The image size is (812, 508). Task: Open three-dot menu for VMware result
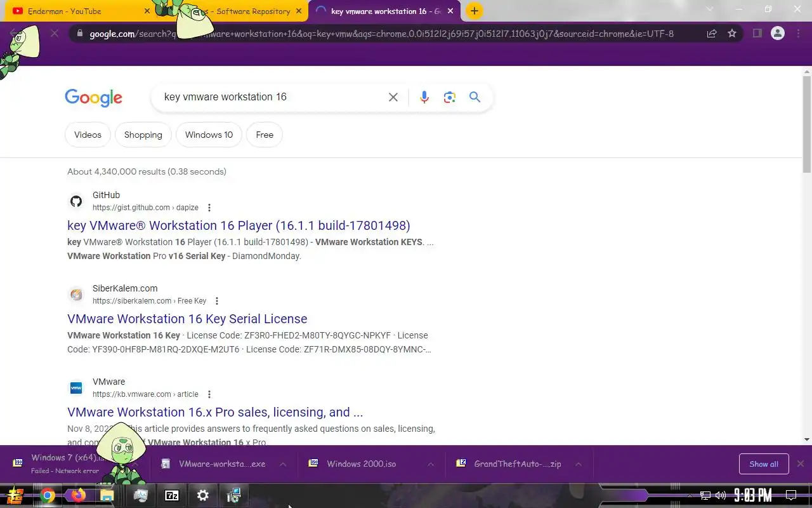(x=209, y=394)
